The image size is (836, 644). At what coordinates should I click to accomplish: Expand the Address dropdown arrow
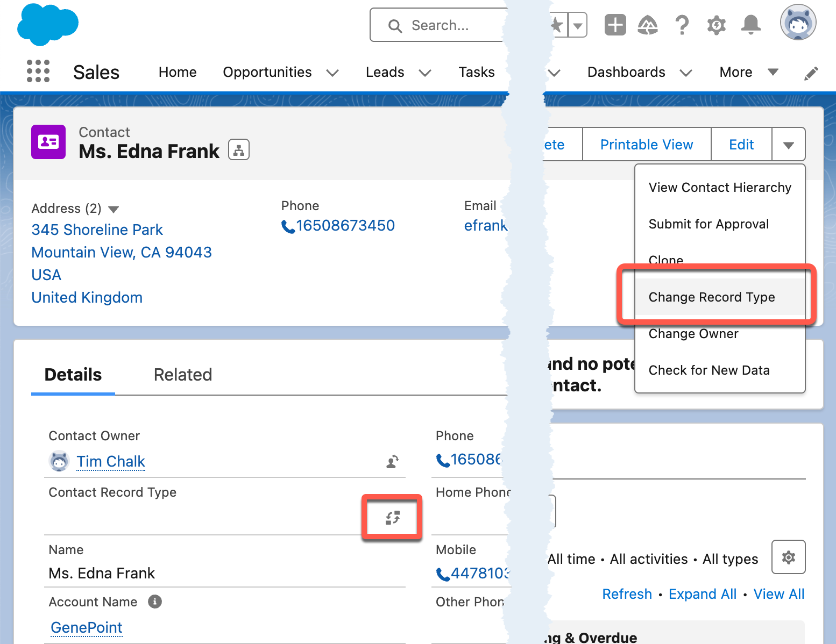(114, 209)
